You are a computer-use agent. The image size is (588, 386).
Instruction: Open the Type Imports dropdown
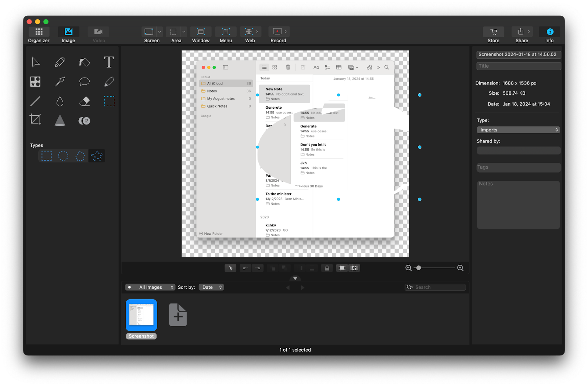518,130
